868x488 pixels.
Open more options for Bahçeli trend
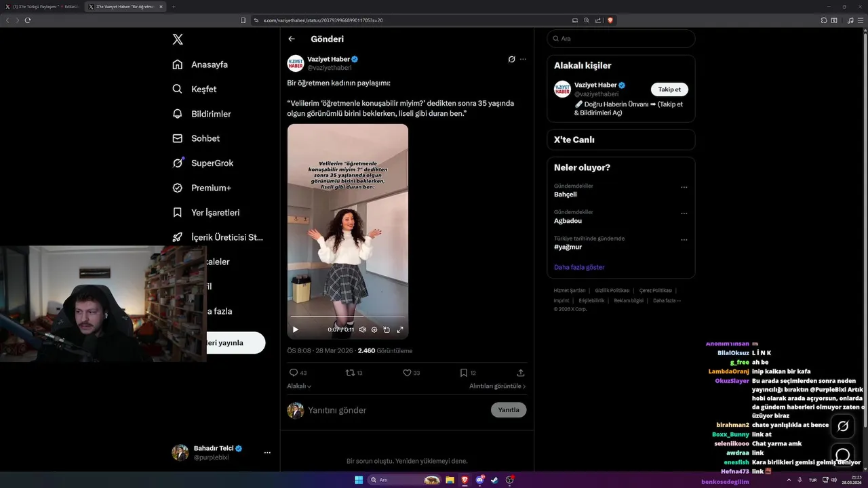coord(684,188)
